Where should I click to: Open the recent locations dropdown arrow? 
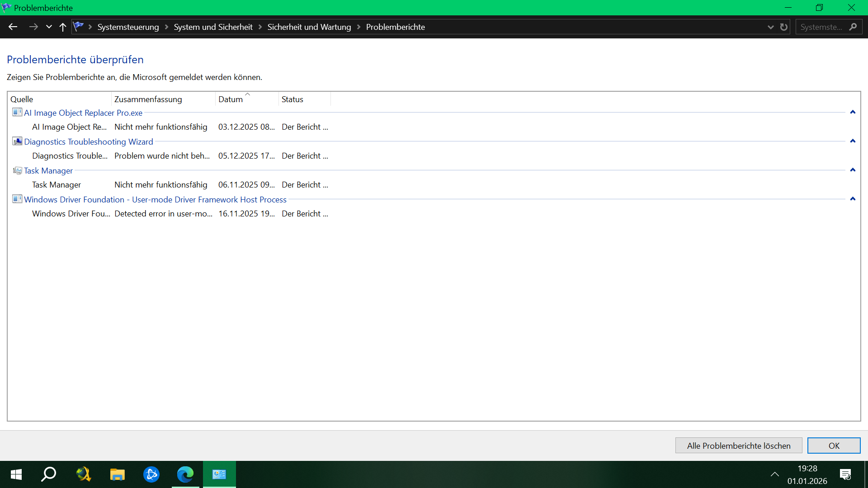pyautogui.click(x=49, y=27)
